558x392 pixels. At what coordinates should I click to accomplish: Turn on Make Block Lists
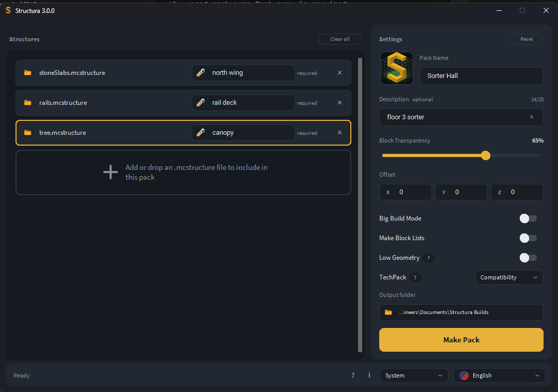pyautogui.click(x=528, y=238)
